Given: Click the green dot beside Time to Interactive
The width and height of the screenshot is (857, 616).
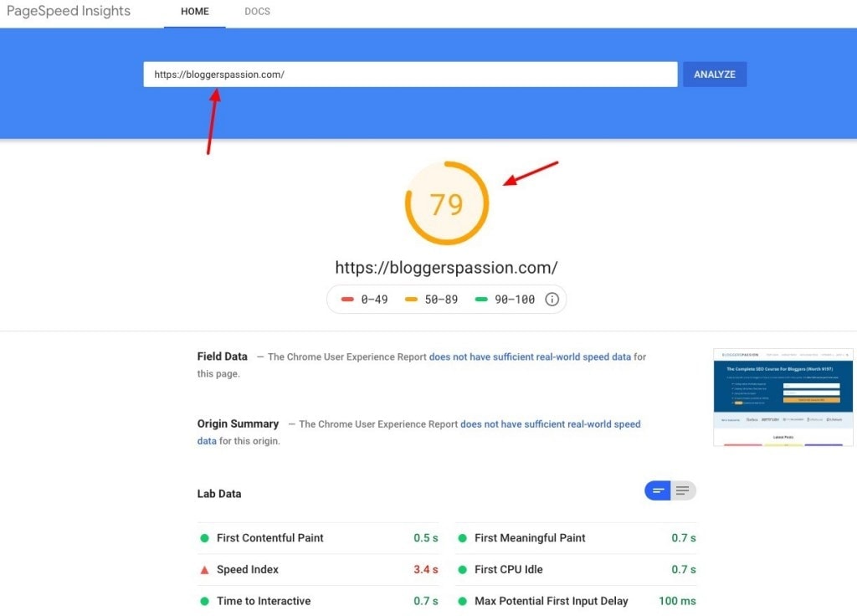Looking at the screenshot, I should pyautogui.click(x=205, y=601).
